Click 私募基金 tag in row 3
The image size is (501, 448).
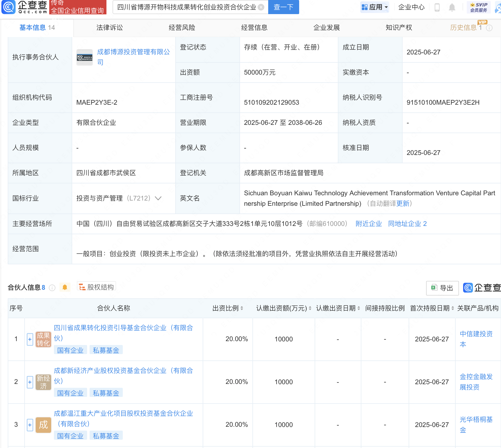pyautogui.click(x=106, y=436)
